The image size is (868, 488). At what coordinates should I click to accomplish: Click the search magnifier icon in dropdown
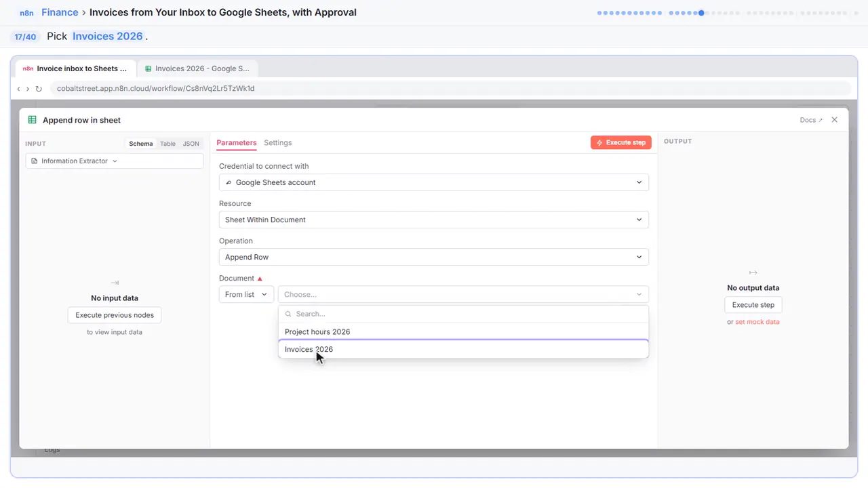click(288, 314)
